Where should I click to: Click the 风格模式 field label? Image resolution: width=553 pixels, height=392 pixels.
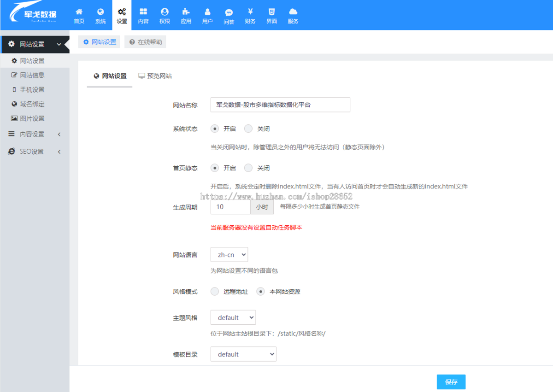[x=185, y=292]
